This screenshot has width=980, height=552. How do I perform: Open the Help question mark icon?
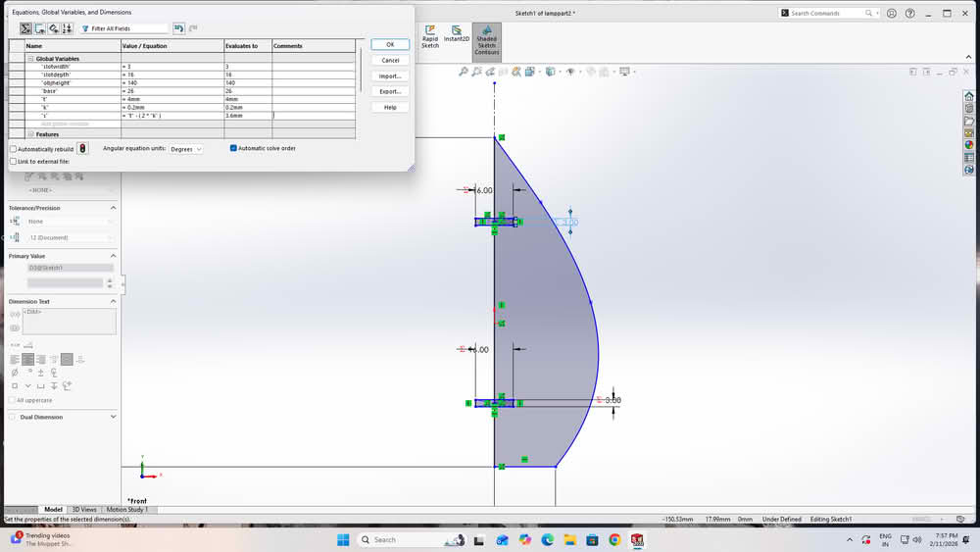910,13
